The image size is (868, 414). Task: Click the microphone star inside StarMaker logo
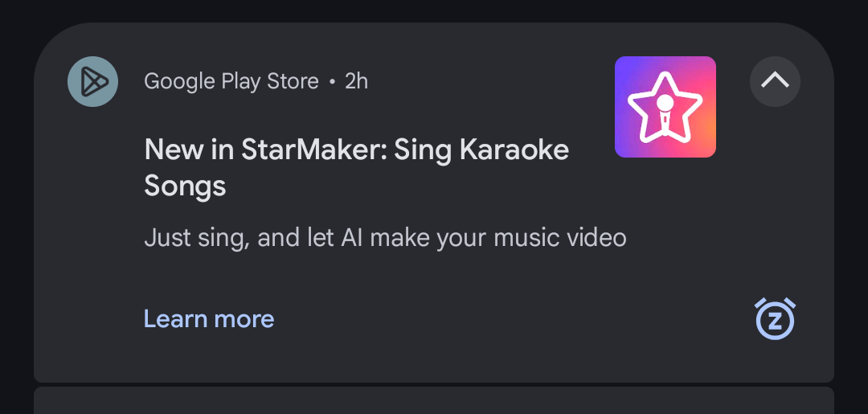pyautogui.click(x=665, y=108)
